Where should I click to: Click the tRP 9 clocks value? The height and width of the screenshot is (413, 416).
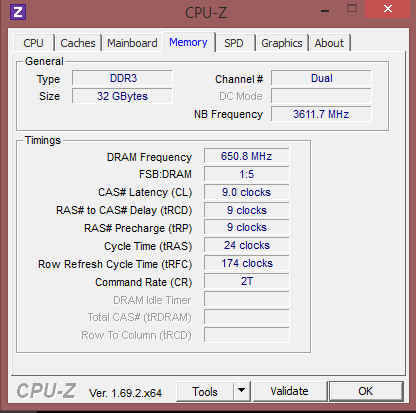(247, 228)
